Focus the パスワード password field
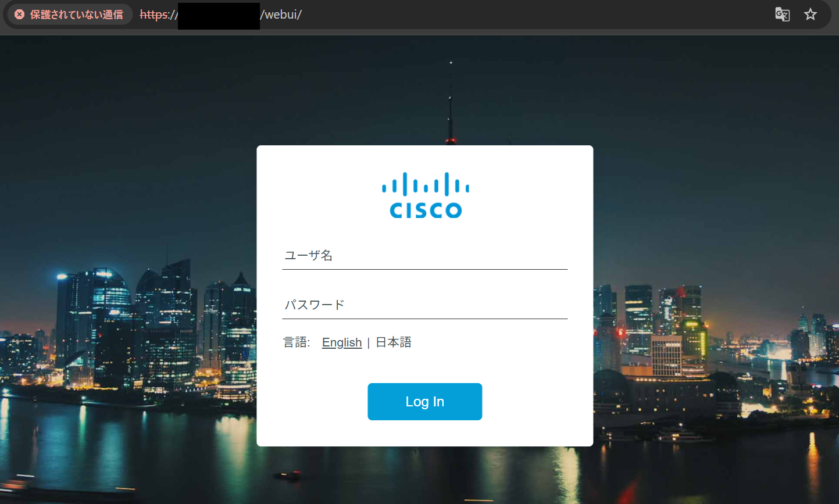 point(424,305)
